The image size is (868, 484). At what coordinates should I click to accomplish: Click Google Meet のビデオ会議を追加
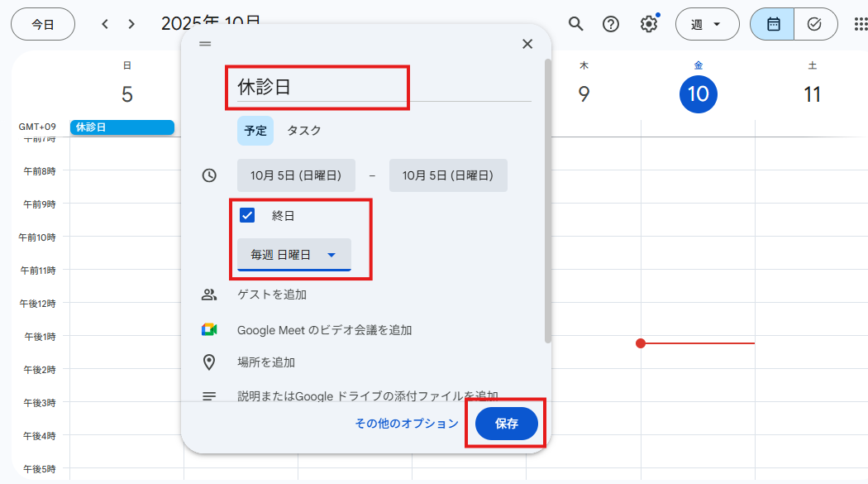tap(324, 330)
